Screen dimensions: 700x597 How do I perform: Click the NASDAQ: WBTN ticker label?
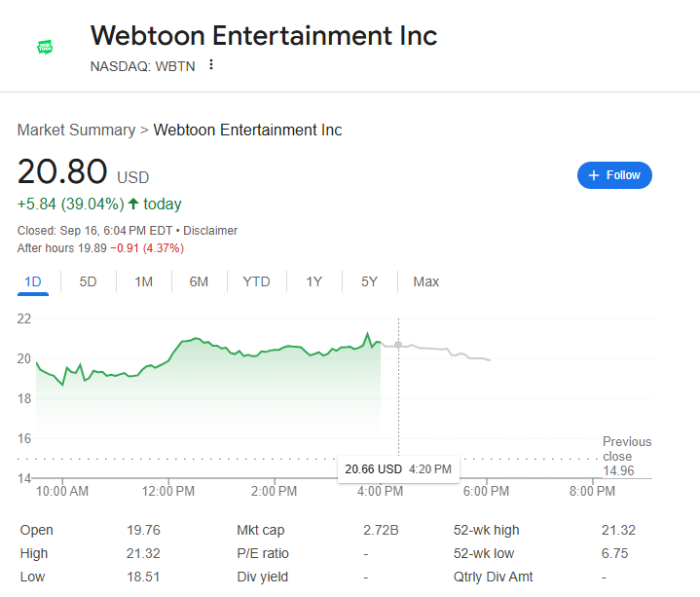point(141,65)
